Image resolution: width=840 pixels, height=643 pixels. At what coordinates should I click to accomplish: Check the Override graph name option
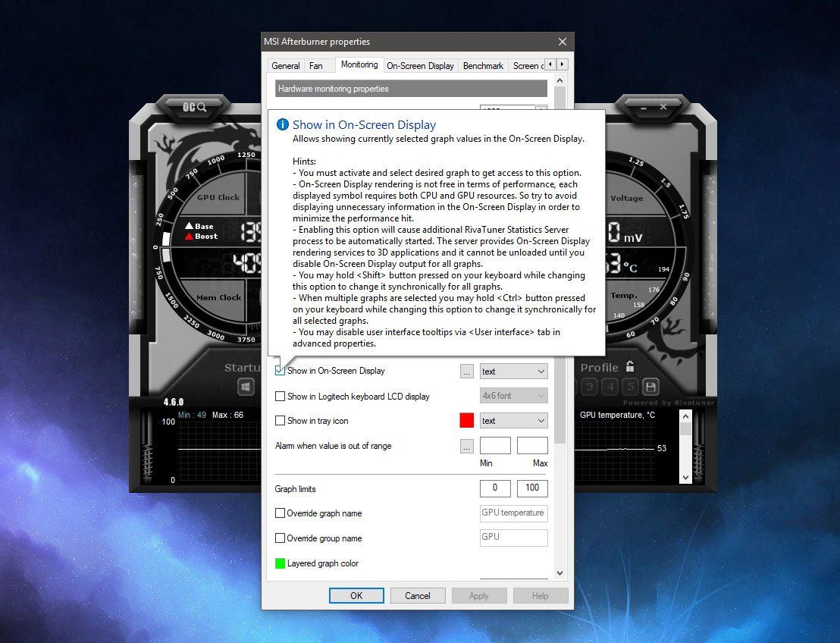(280, 513)
